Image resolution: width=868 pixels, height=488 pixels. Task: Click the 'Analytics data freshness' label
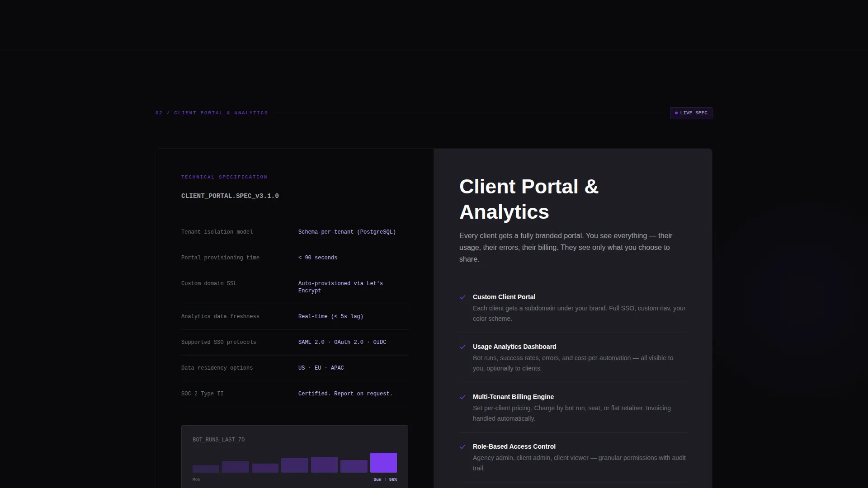(220, 316)
